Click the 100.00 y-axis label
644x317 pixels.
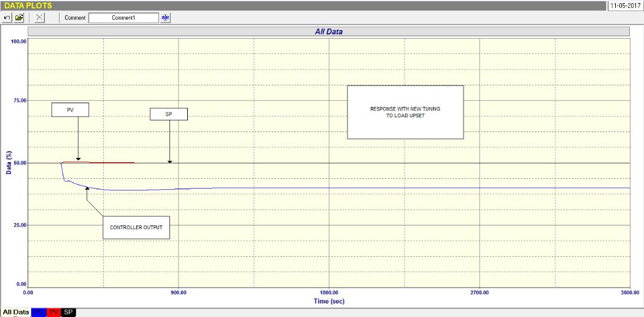coord(20,41)
